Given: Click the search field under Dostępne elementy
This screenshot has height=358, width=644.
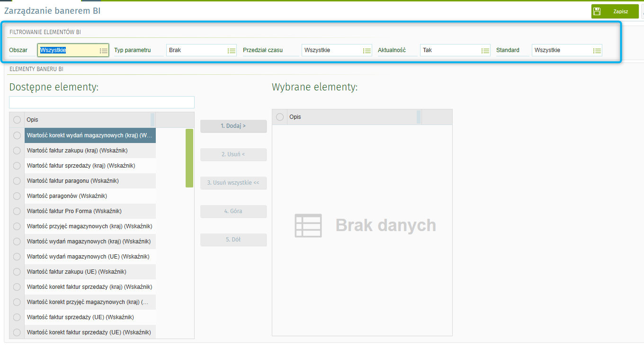Looking at the screenshot, I should (101, 102).
